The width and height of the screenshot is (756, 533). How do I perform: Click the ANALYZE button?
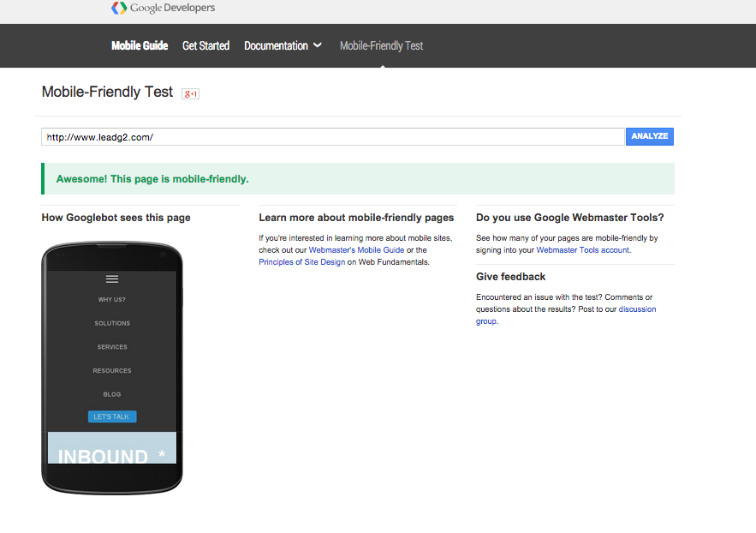tap(650, 136)
